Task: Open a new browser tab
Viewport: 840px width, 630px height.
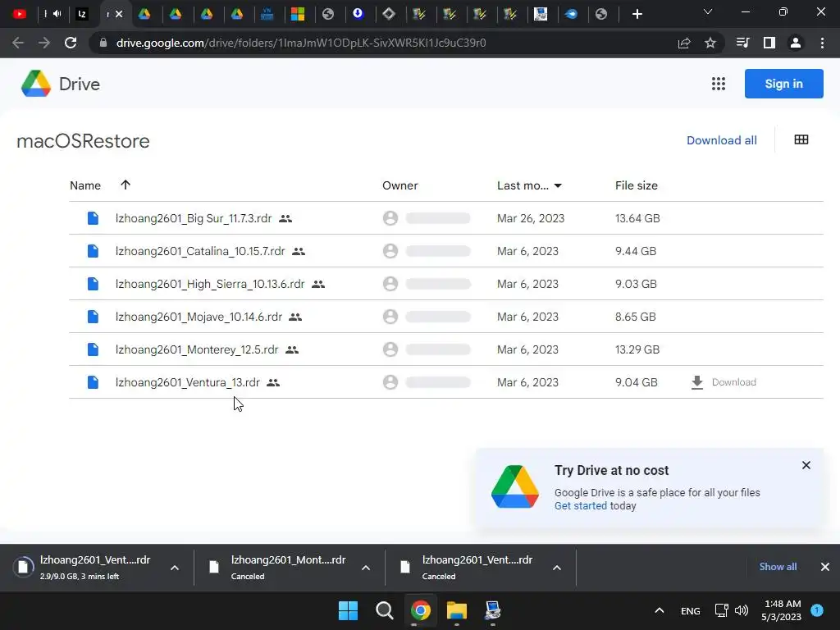Action: coord(637,14)
